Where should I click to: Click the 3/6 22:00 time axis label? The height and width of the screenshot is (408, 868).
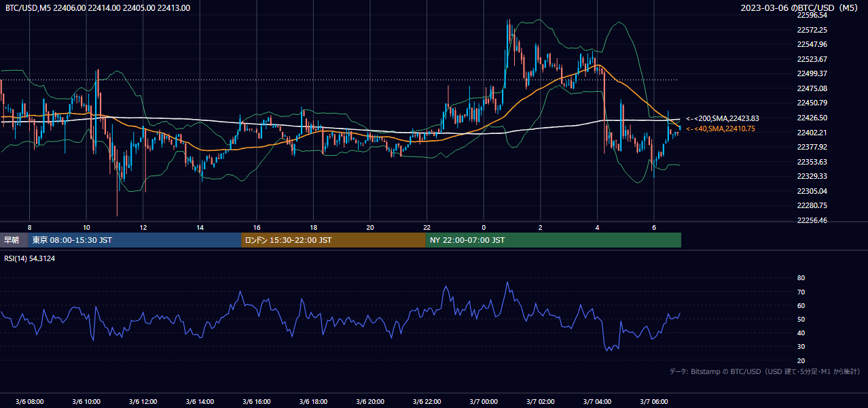pyautogui.click(x=427, y=401)
